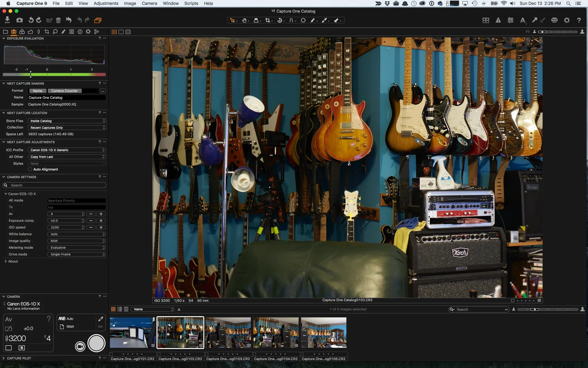Select the Crop cursor tool
Viewport: 588px width, 368px height.
268,20
